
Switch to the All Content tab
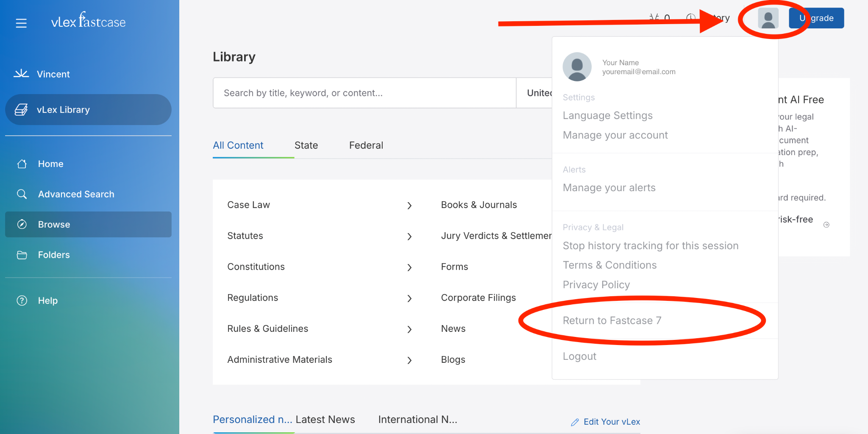238,145
